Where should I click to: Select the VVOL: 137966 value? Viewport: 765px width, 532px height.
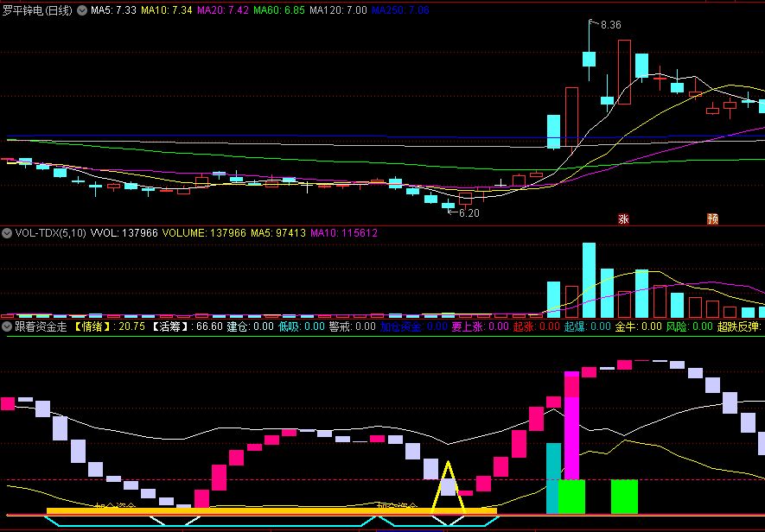[x=124, y=233]
